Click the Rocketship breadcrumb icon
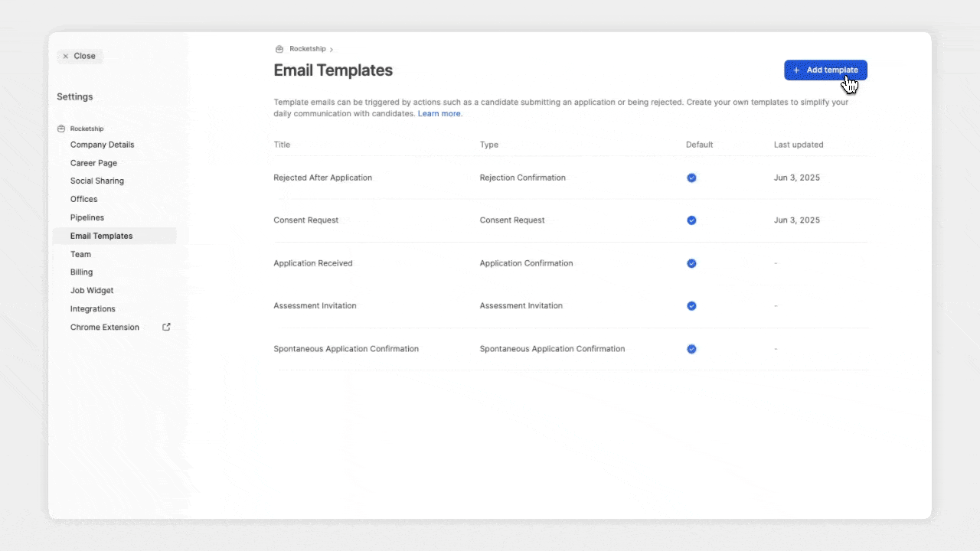Image resolution: width=980 pixels, height=551 pixels. tap(279, 49)
